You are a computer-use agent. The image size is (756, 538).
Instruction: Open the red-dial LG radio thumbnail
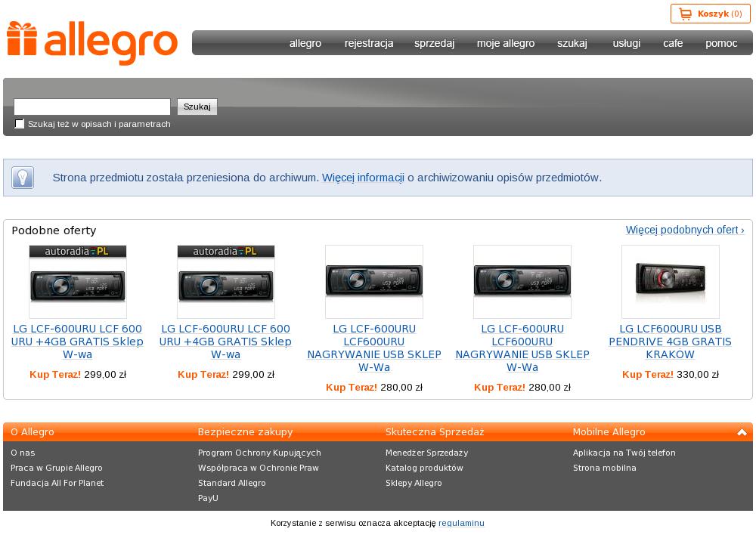[670, 282]
